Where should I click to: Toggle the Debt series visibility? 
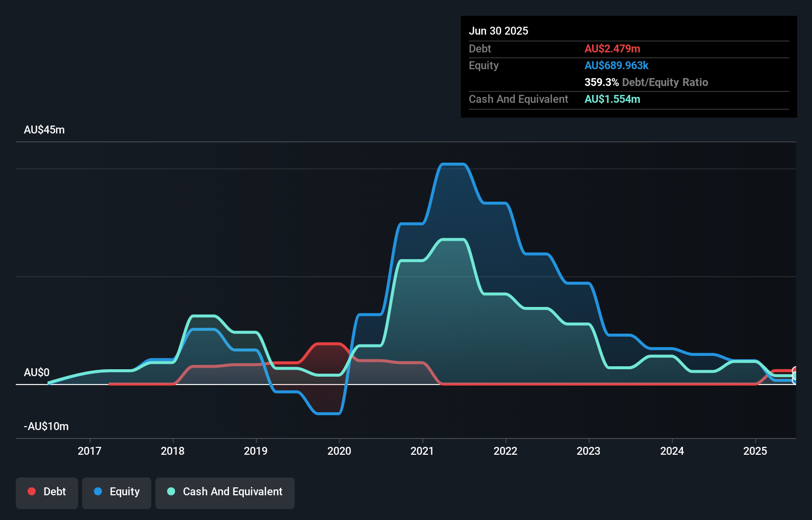(x=46, y=492)
